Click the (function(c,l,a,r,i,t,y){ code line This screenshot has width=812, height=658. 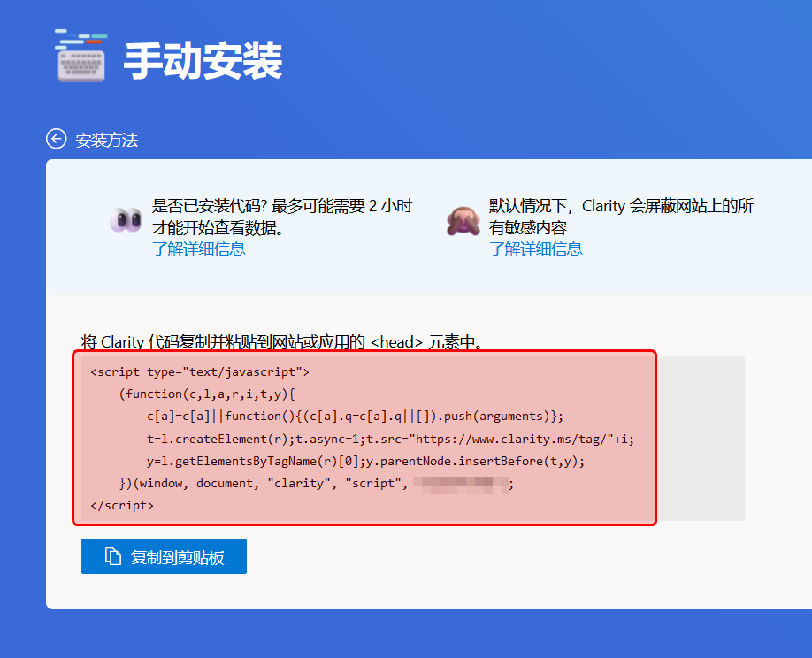pos(212,394)
